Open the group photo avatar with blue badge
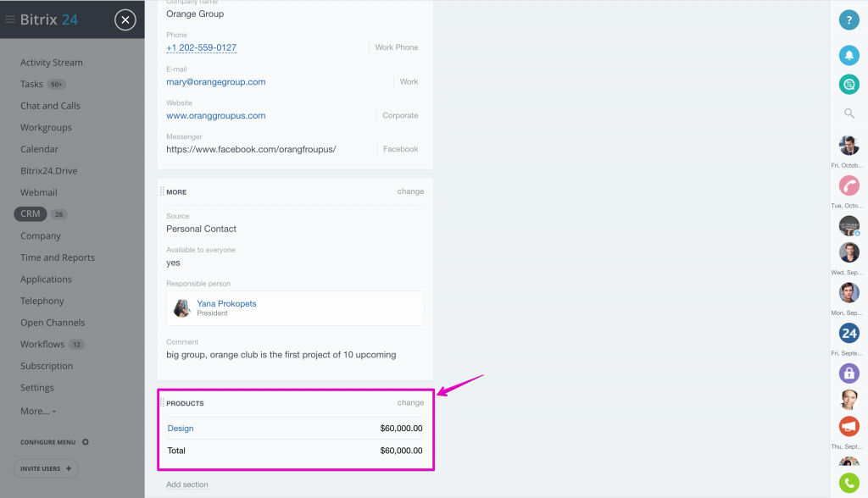This screenshot has height=498, width=868. point(849,226)
